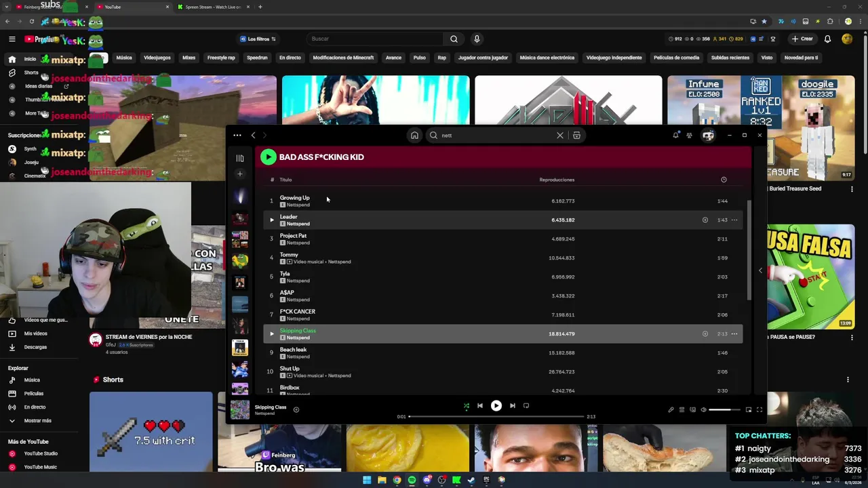Viewport: 868px width, 488px height.
Task: Add Leader to liked songs
Action: click(705, 220)
